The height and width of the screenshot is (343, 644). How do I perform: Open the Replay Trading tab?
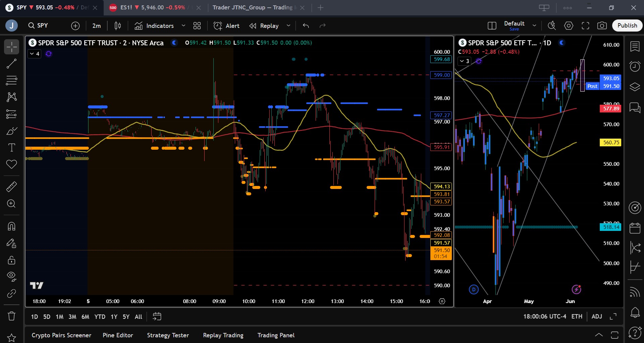click(223, 335)
